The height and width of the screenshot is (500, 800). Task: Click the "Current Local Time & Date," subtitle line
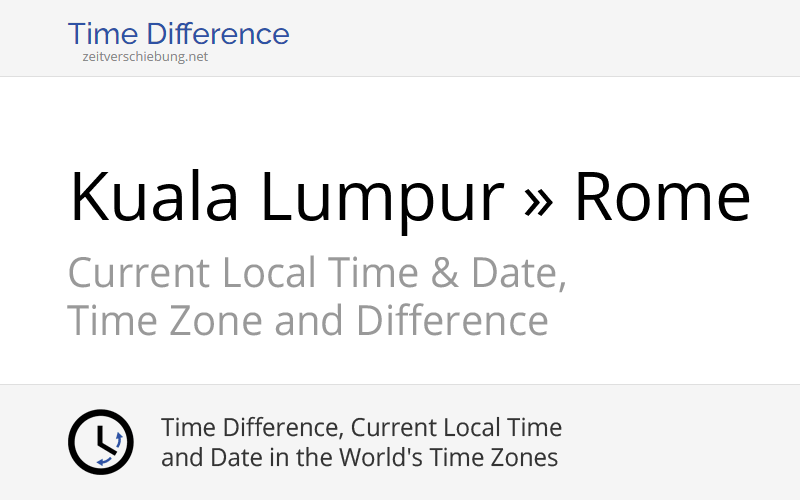click(x=317, y=273)
